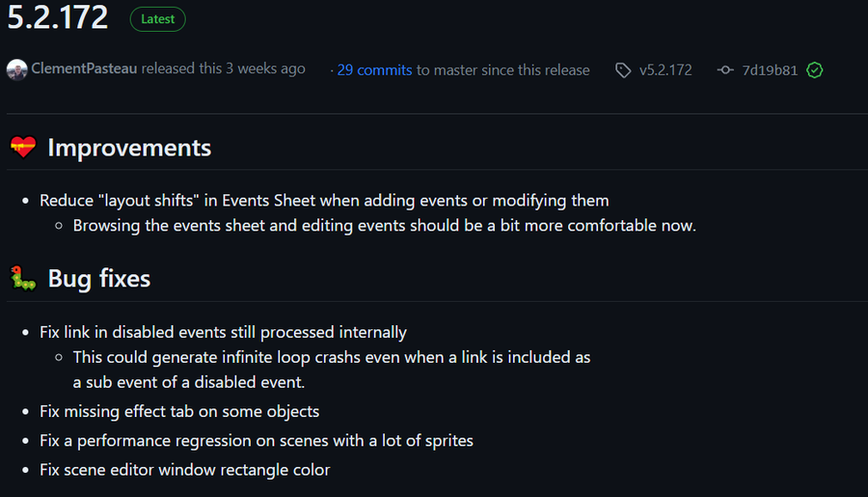Click the commit icon before 7d19b81
Image resolution: width=868 pixels, height=497 pixels.
725,70
